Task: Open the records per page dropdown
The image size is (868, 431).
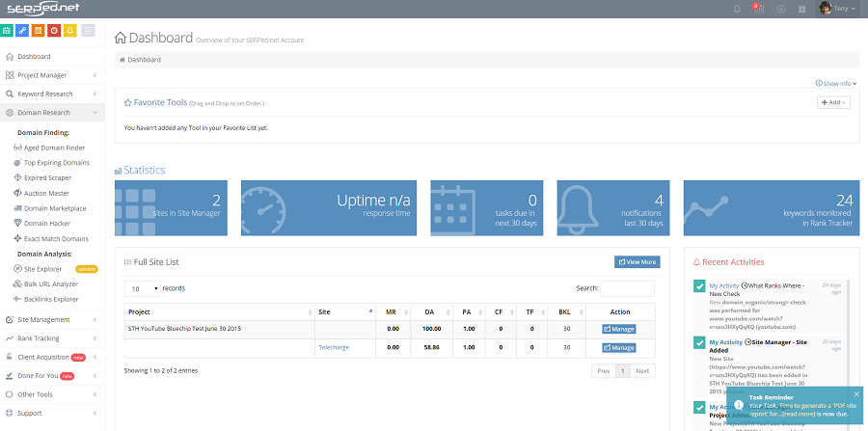Action: [x=143, y=289]
